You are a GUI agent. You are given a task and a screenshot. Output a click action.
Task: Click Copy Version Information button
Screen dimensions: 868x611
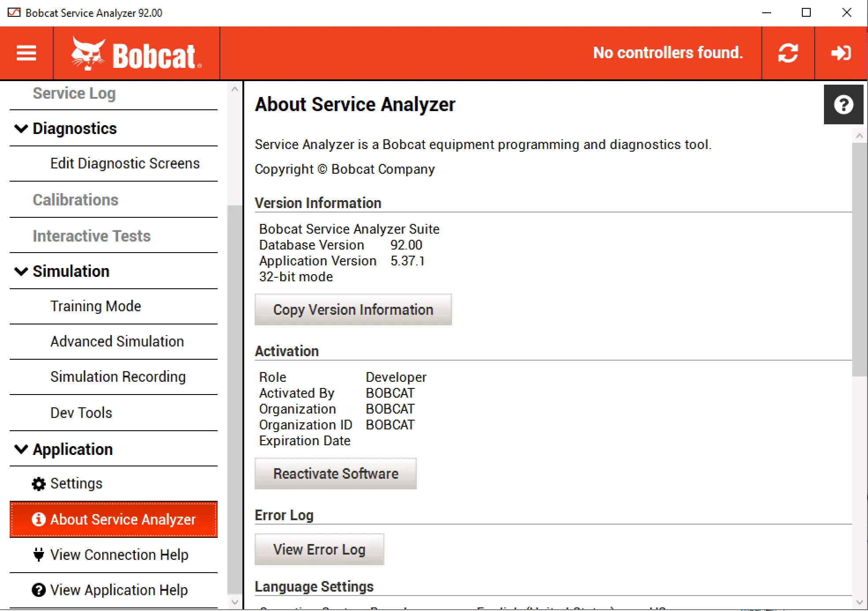pyautogui.click(x=353, y=309)
